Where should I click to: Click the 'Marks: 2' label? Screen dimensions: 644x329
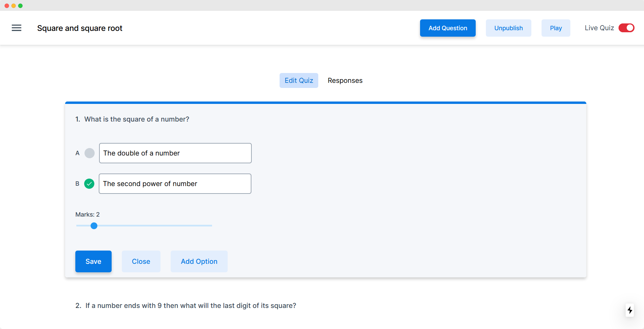coord(88,215)
